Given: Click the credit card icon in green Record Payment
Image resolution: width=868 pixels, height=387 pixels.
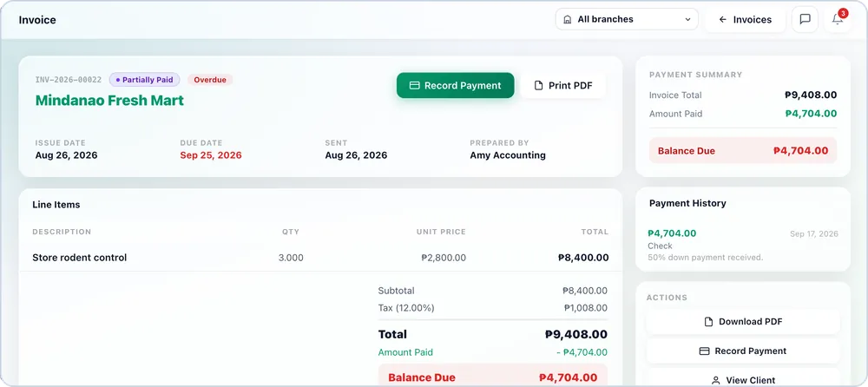Looking at the screenshot, I should [x=414, y=86].
